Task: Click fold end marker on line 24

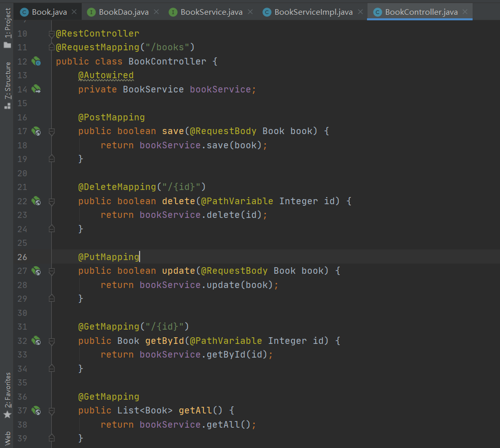Action: click(51, 229)
